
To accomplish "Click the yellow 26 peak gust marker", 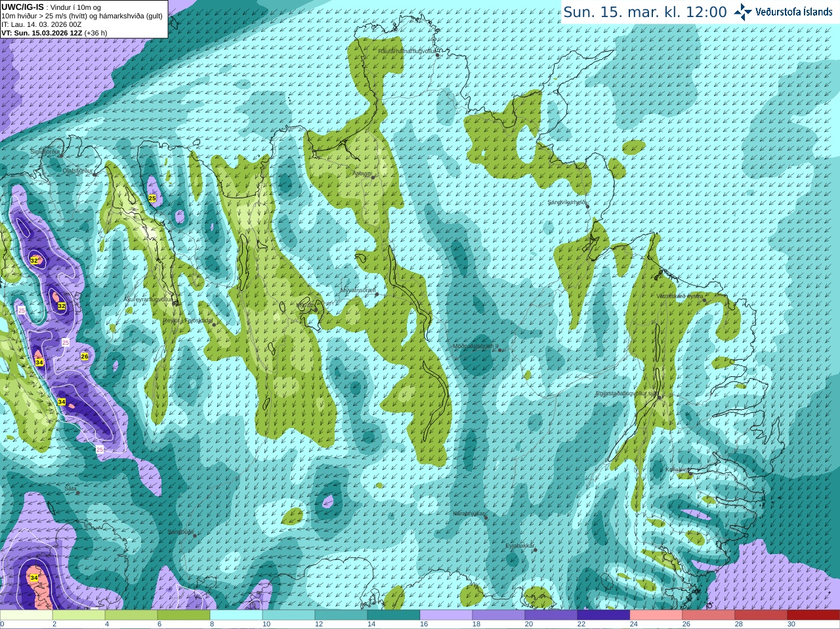I will [84, 356].
